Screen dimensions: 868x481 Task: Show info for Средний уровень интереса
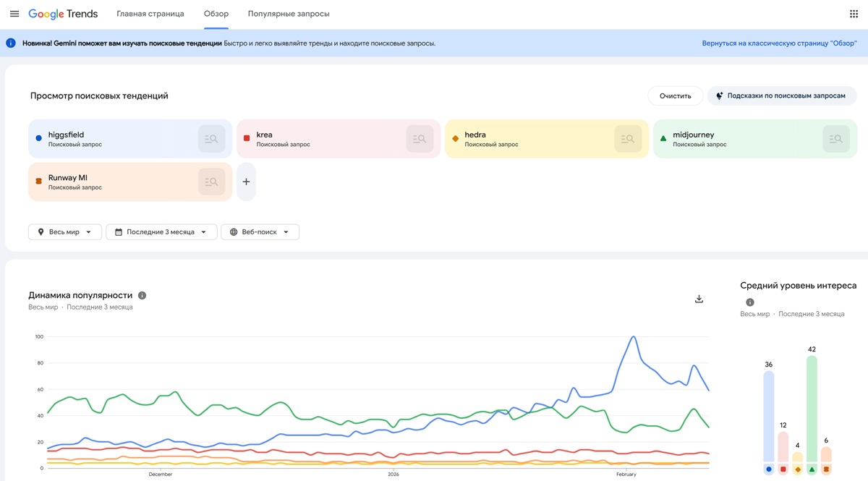click(749, 302)
